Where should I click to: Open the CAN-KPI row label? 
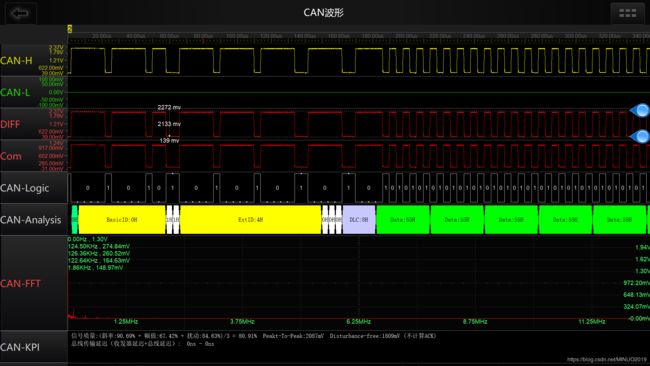point(20,347)
